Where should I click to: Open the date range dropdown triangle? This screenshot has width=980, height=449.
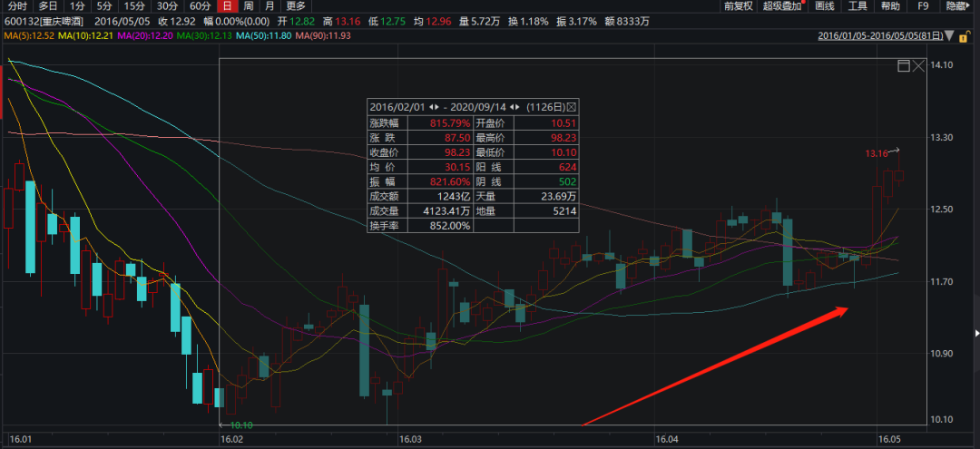pos(949,37)
